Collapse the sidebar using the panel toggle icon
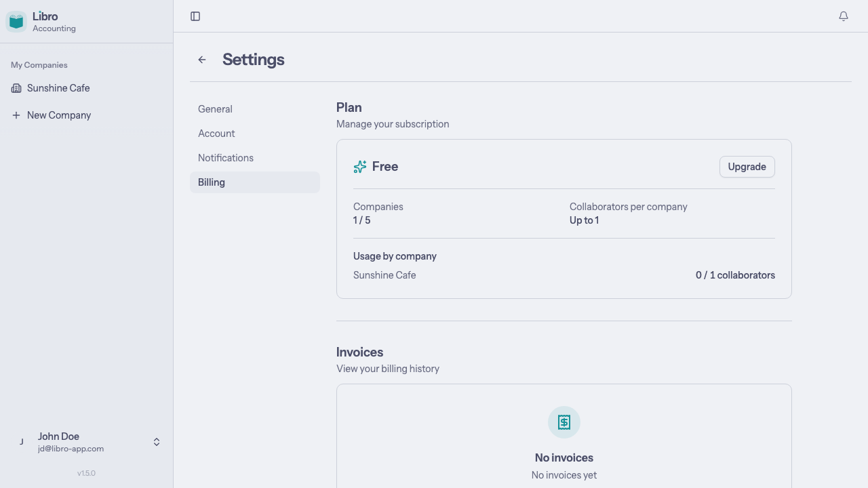 pos(195,16)
